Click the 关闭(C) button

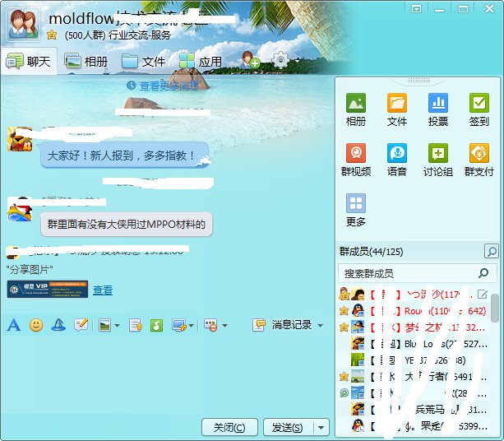tap(229, 428)
